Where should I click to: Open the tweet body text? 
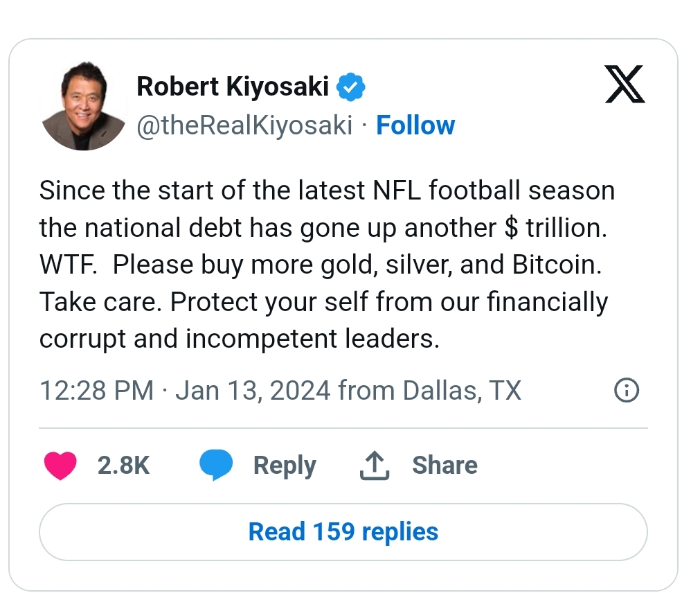pos(327,265)
